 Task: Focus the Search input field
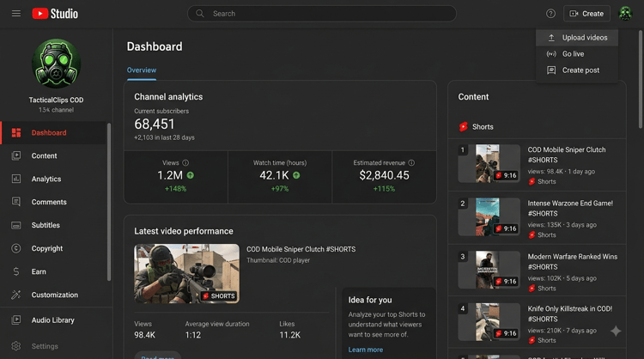322,14
